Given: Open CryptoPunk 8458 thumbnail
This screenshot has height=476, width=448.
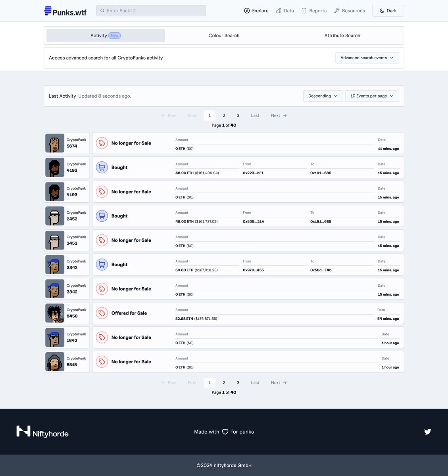Looking at the screenshot, I should click(55, 313).
